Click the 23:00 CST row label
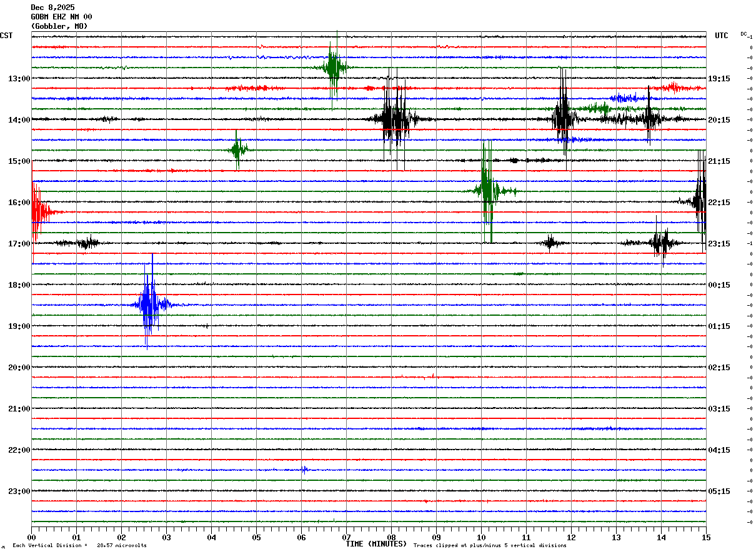Viewport: 756px width, 554px height. coord(19,491)
